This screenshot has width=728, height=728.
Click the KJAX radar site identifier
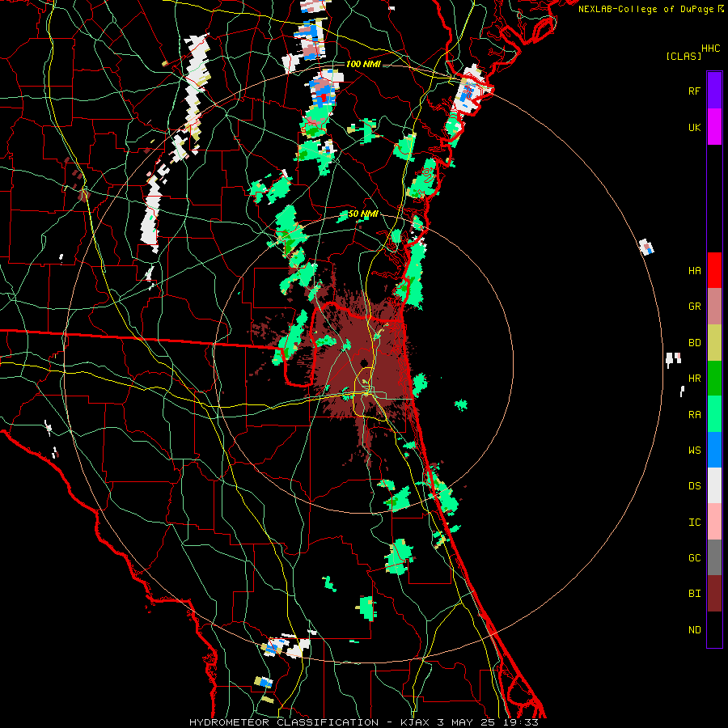coord(416,722)
